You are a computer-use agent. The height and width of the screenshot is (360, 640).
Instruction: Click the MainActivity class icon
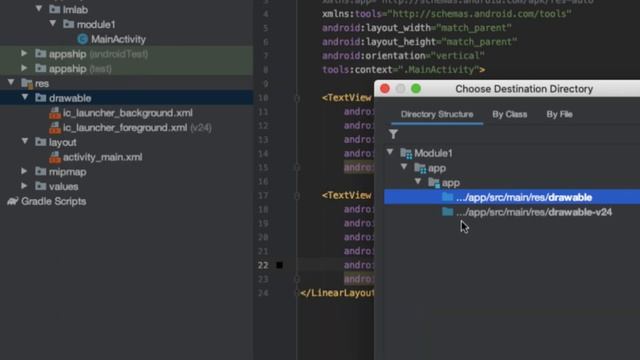pos(82,39)
